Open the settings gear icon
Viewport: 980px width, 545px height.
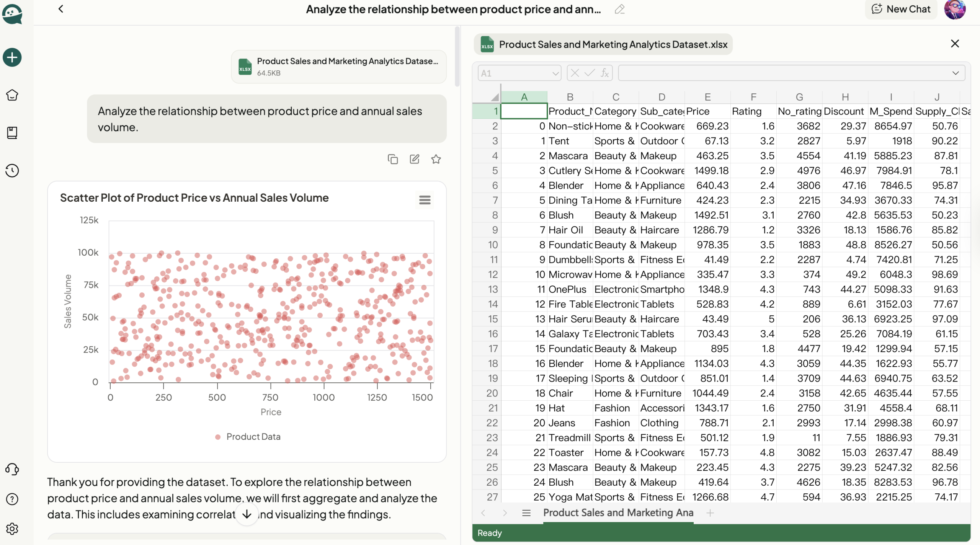(x=12, y=529)
